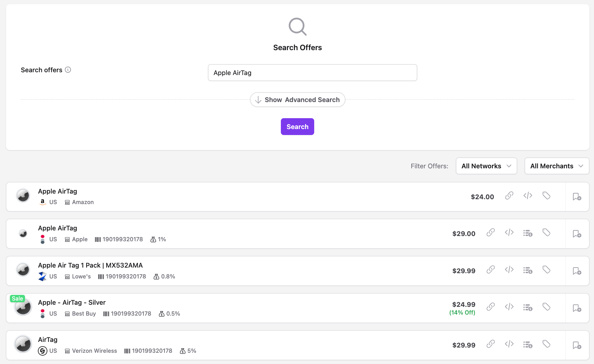Screen dimensions: 594x364
Task: Copy link icon for Amazon Apple AirTag
Action: (509, 196)
